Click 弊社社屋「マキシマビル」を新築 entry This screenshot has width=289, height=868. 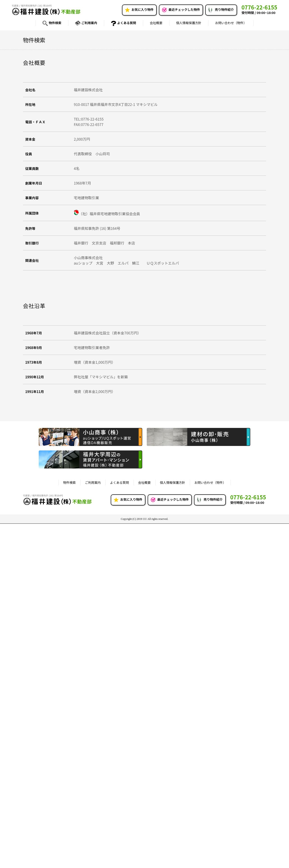click(101, 377)
